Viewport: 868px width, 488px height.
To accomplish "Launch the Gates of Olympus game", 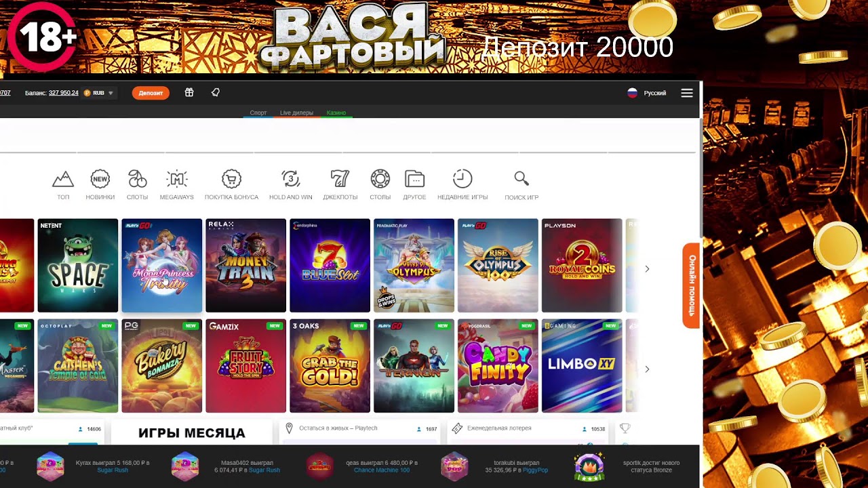I will click(x=414, y=266).
